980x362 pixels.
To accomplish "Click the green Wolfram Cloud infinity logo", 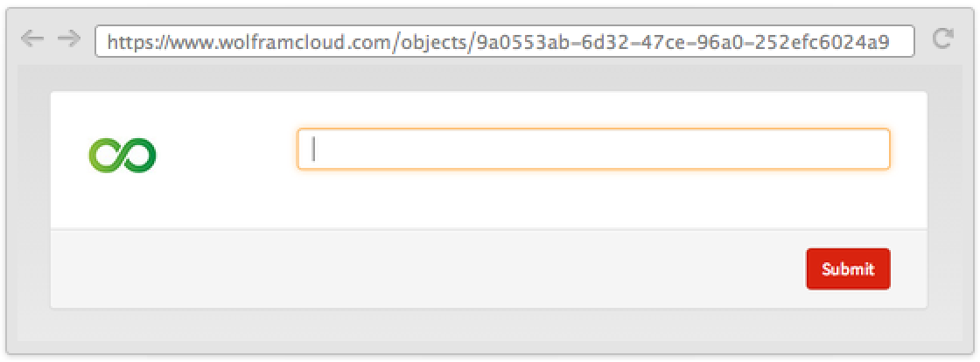I will point(122,155).
